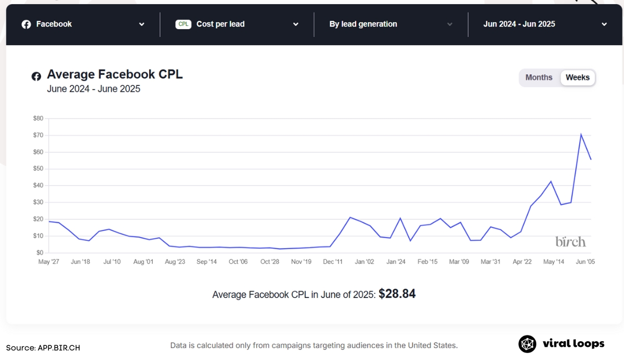
Task: Click the Mar '09 x-axis label
Action: [459, 262]
